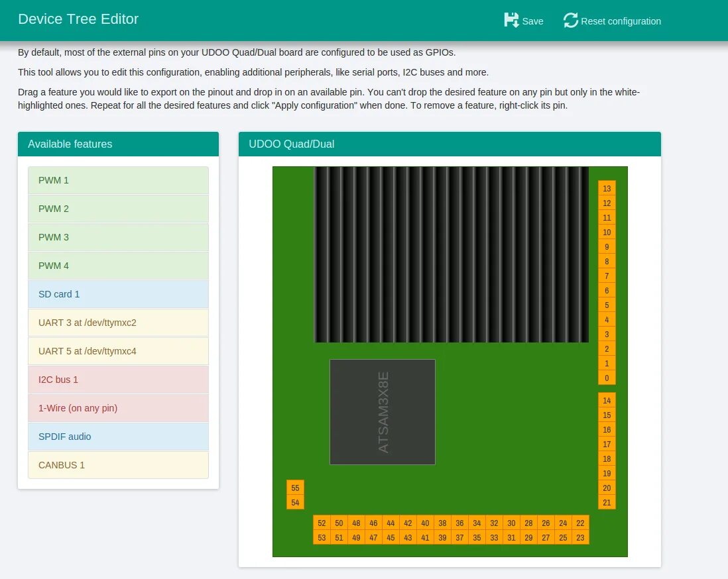The height and width of the screenshot is (579, 728).
Task: Click pin 0 on the right header
Action: [607, 378]
